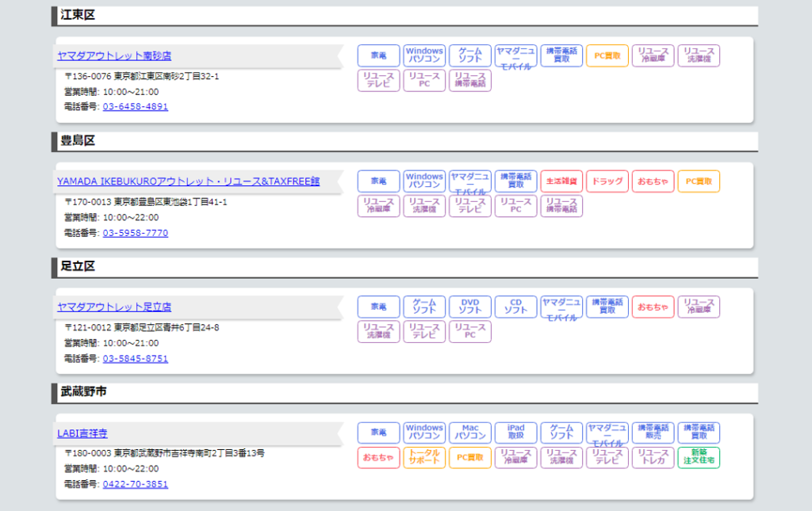
Task: Select Macパソコン tag for LABI吉祥寺
Action: [470, 433]
